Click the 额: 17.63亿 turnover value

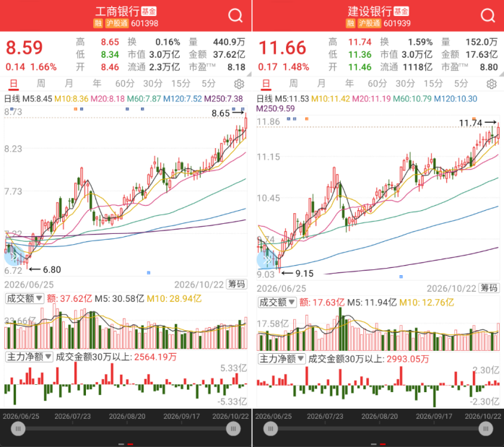pos(322,303)
